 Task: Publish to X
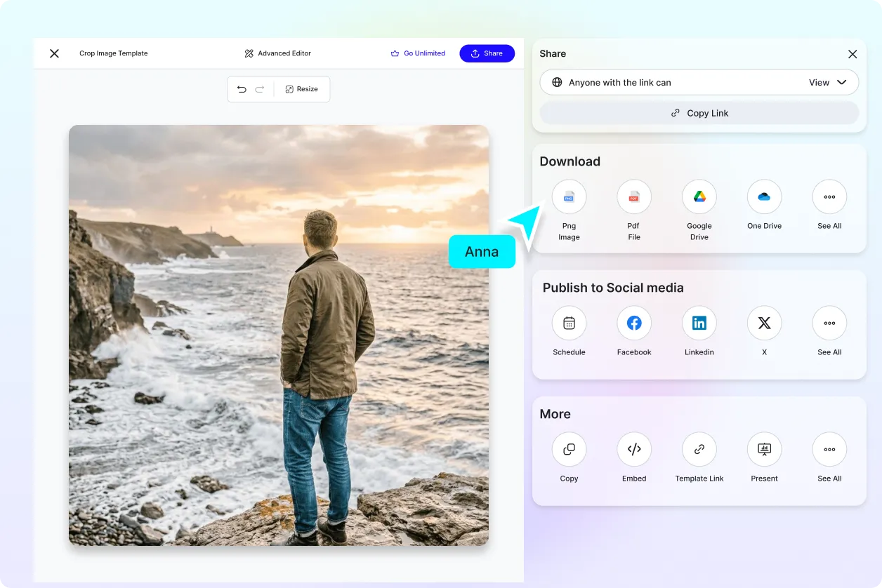click(764, 323)
